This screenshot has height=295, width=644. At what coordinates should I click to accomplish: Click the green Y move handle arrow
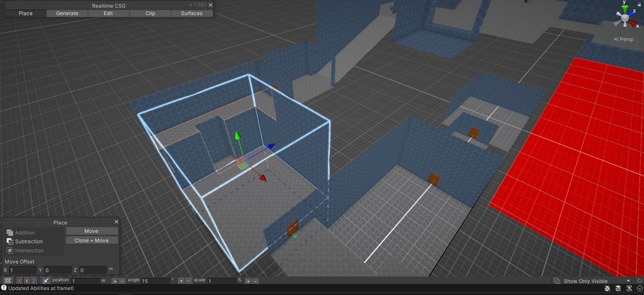[237, 137]
